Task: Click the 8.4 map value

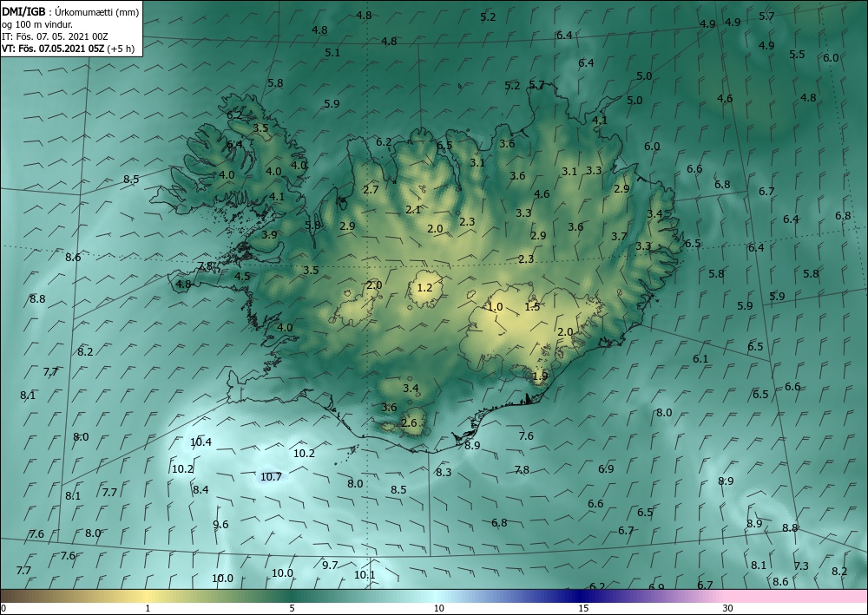Action: point(201,489)
